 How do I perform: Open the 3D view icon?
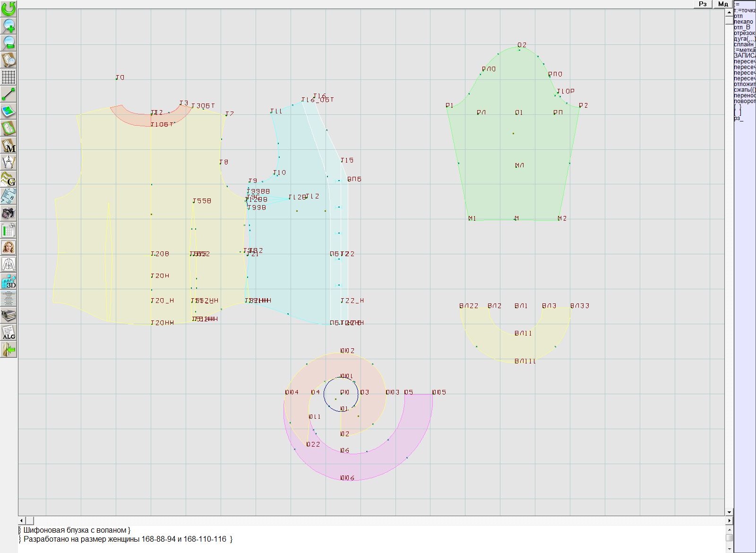click(x=9, y=281)
